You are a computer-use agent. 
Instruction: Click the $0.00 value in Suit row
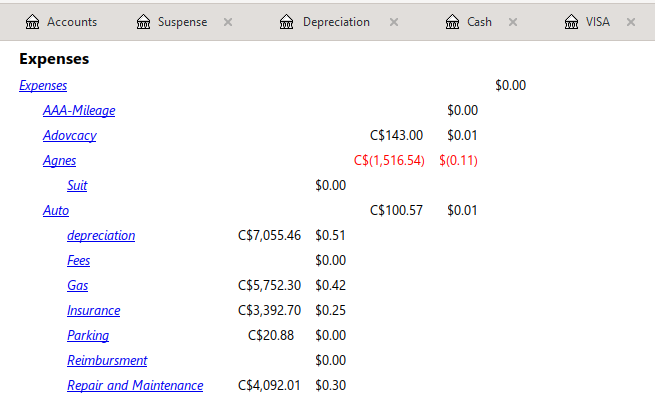[330, 186]
